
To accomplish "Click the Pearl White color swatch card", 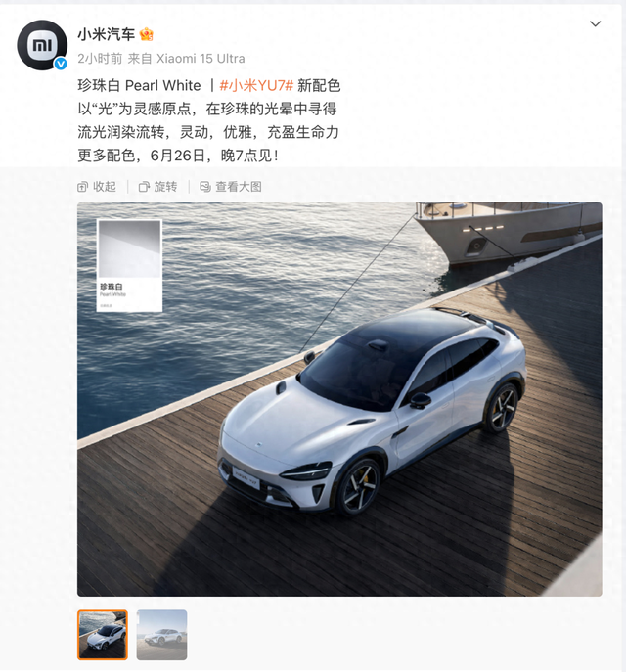I will [129, 265].
